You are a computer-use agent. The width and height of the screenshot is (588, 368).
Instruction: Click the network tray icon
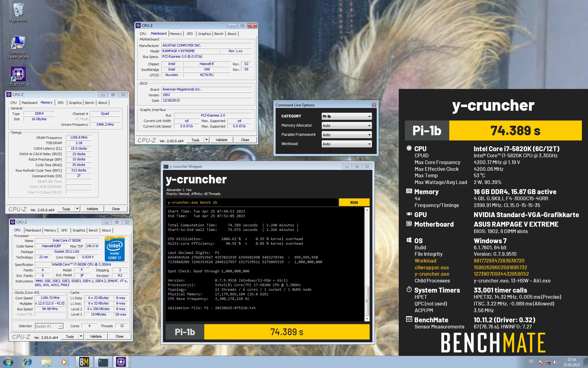548,362
